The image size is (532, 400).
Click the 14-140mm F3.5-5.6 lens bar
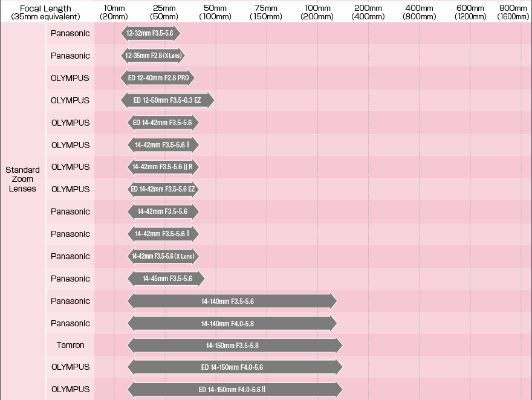click(x=232, y=301)
